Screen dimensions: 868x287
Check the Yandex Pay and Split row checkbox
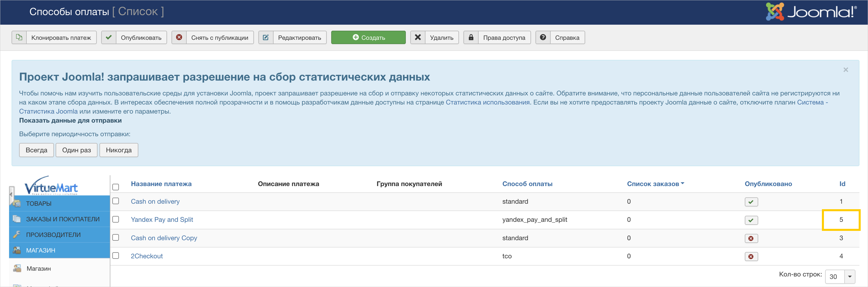(x=116, y=219)
